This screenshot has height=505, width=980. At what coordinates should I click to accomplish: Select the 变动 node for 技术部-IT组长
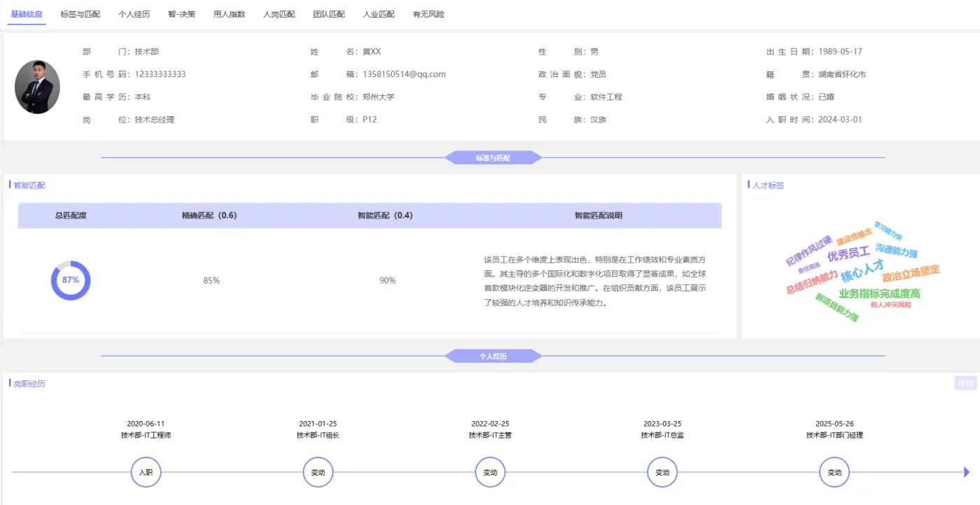click(x=318, y=472)
